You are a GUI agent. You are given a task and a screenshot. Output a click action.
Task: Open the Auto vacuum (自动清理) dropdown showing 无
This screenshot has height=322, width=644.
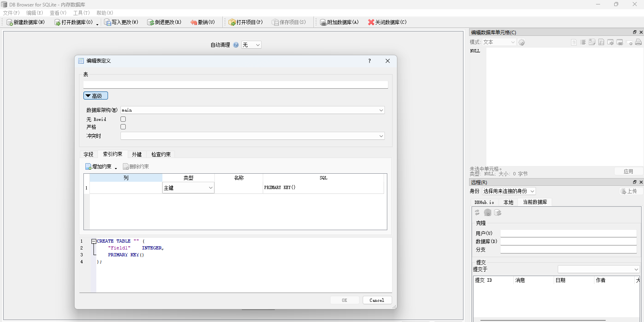[251, 45]
